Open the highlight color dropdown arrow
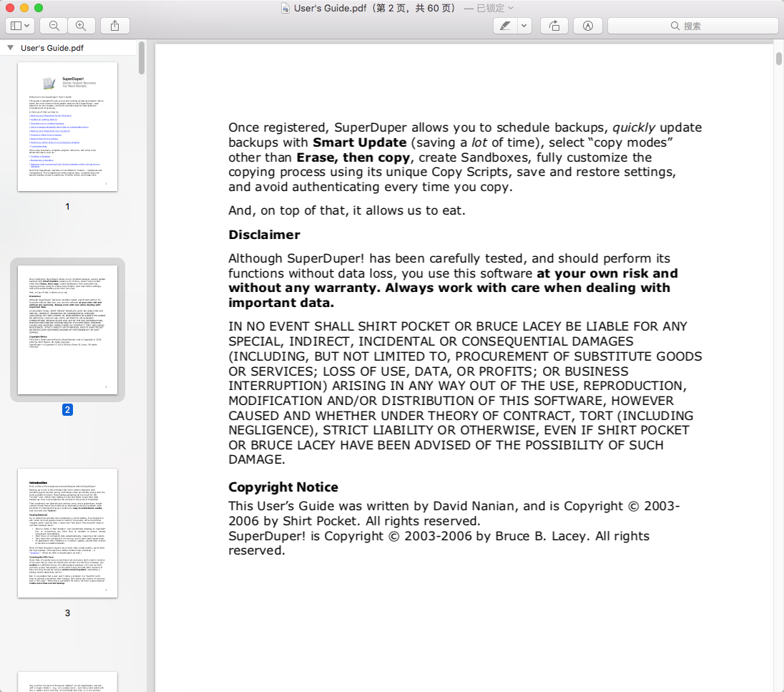 (x=524, y=26)
